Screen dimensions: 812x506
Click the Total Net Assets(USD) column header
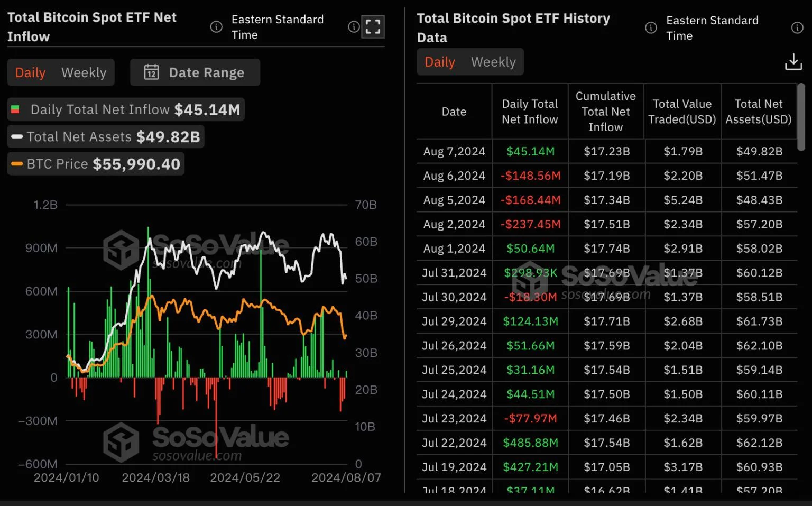[x=759, y=112]
